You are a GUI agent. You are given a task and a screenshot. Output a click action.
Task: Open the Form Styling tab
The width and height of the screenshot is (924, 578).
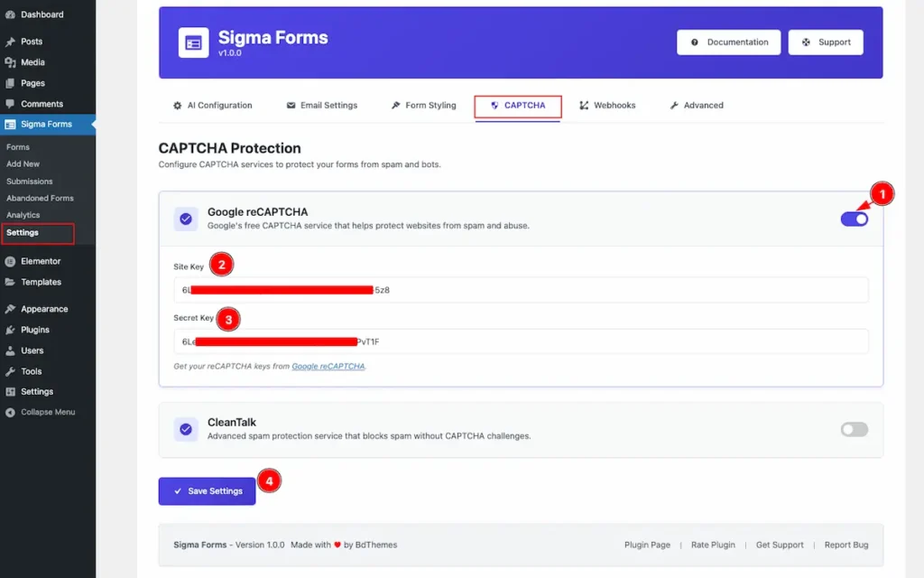click(x=424, y=106)
